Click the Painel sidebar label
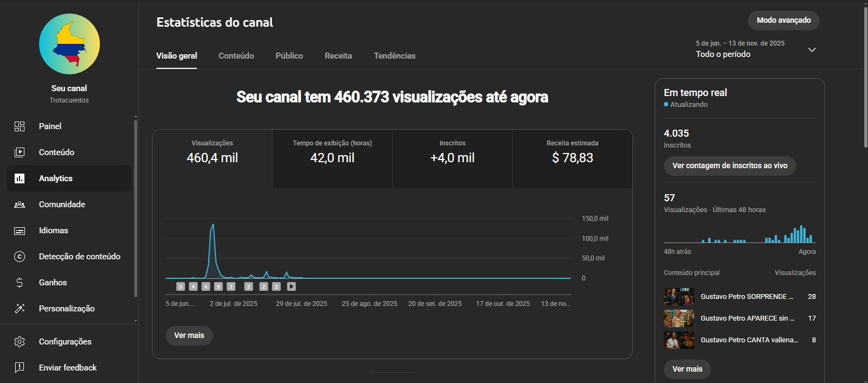Viewport: 868px width, 383px height. 50,126
